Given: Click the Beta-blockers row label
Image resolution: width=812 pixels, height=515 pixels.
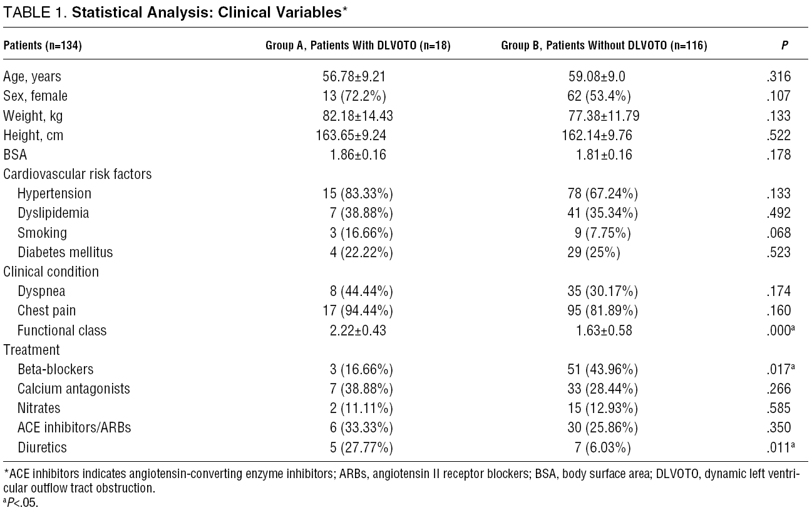Looking at the screenshot, I should tap(56, 369).
